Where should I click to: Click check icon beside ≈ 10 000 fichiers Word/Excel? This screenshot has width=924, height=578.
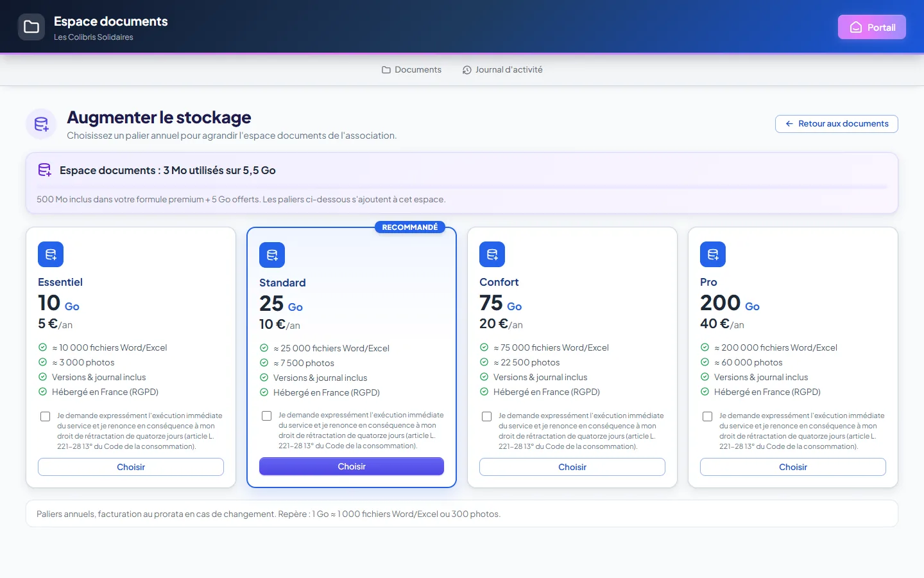tap(42, 347)
